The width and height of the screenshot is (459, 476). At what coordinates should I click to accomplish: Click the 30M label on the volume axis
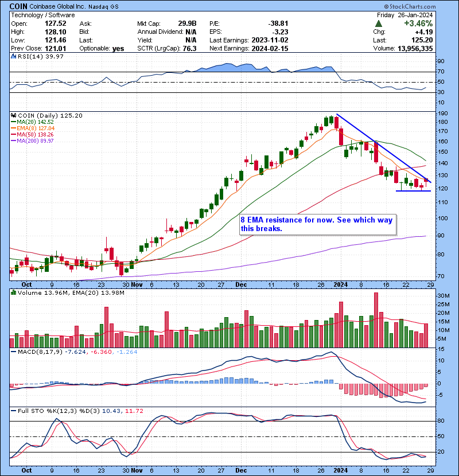click(443, 296)
